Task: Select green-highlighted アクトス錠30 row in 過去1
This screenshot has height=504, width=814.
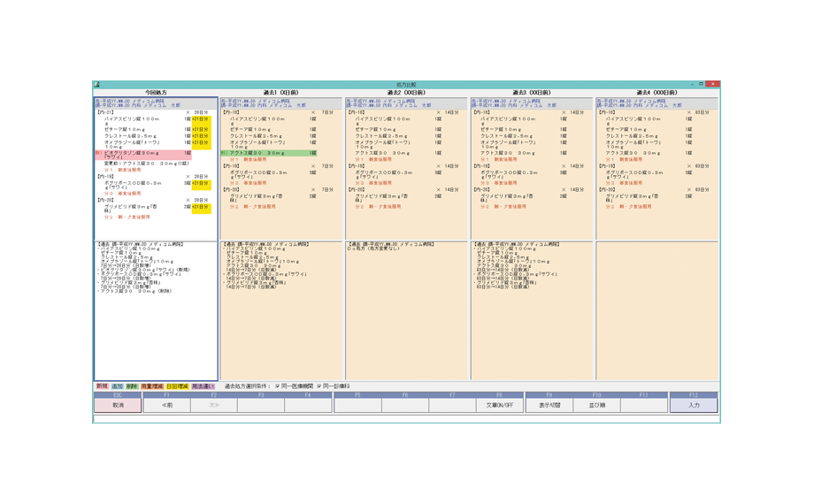Action: click(265, 153)
